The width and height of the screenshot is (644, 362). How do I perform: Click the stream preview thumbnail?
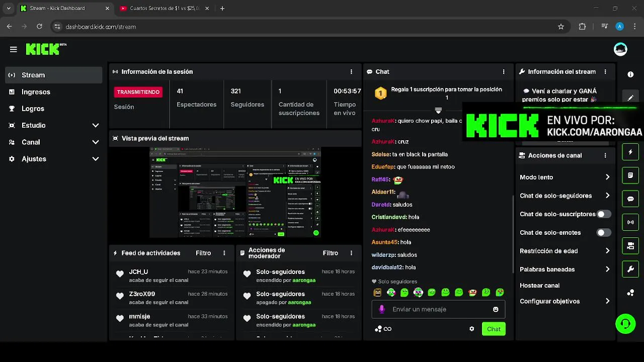[235, 192]
